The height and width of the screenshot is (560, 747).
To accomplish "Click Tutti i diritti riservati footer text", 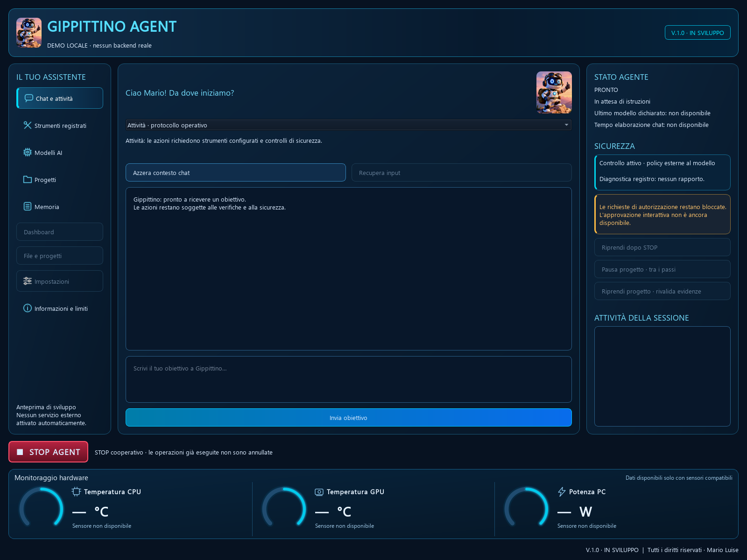I will coord(693,550).
